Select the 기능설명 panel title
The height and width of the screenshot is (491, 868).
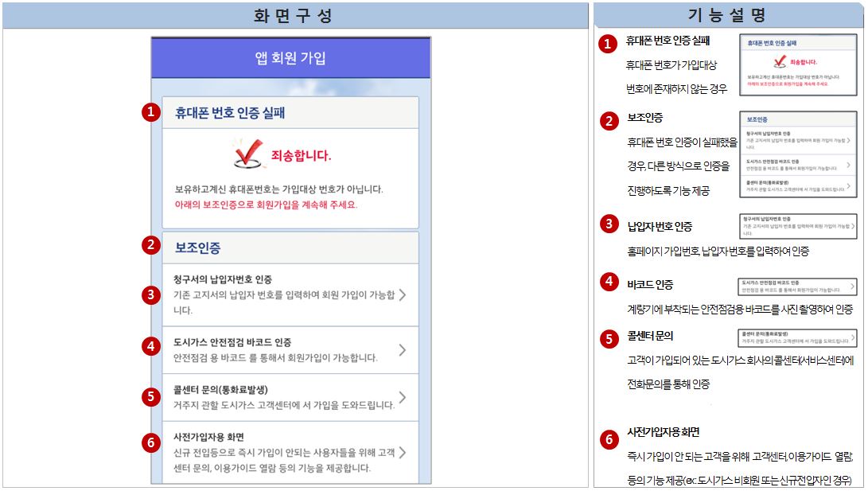(x=726, y=15)
